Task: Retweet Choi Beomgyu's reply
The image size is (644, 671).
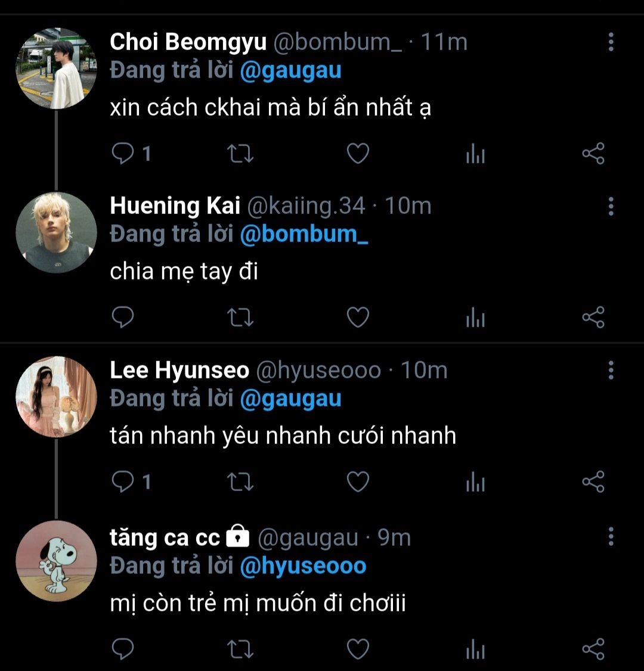Action: click(241, 154)
